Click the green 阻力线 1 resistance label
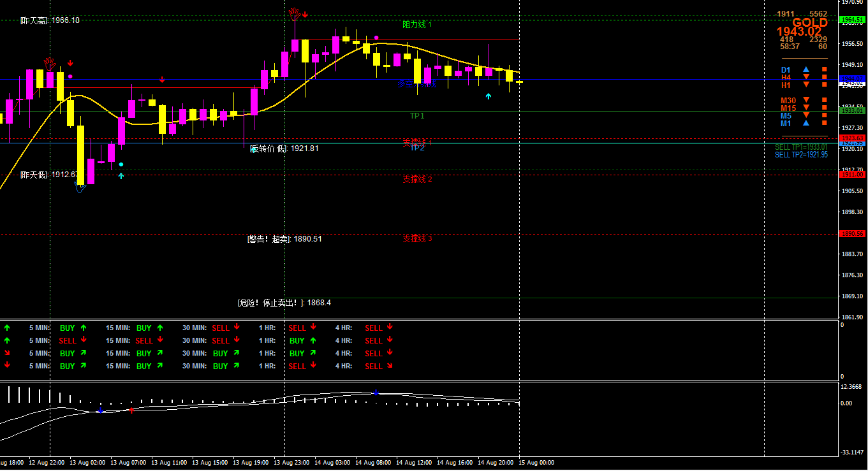The image size is (868, 471). 417,24
